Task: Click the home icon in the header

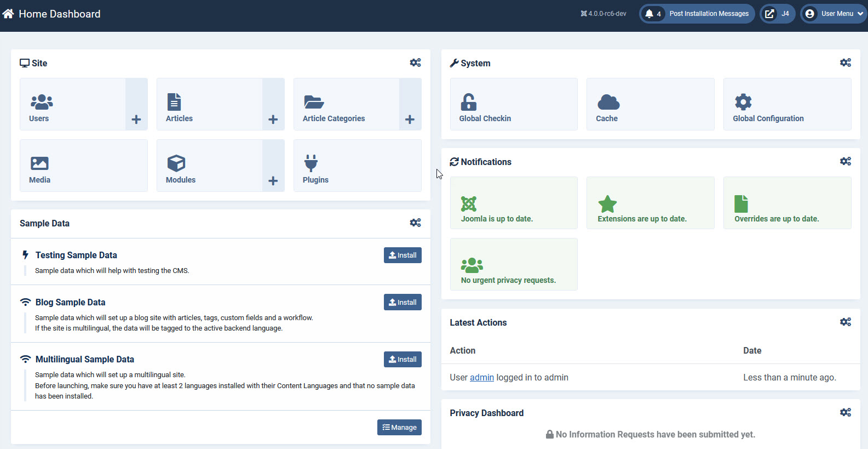Action: pos(8,14)
